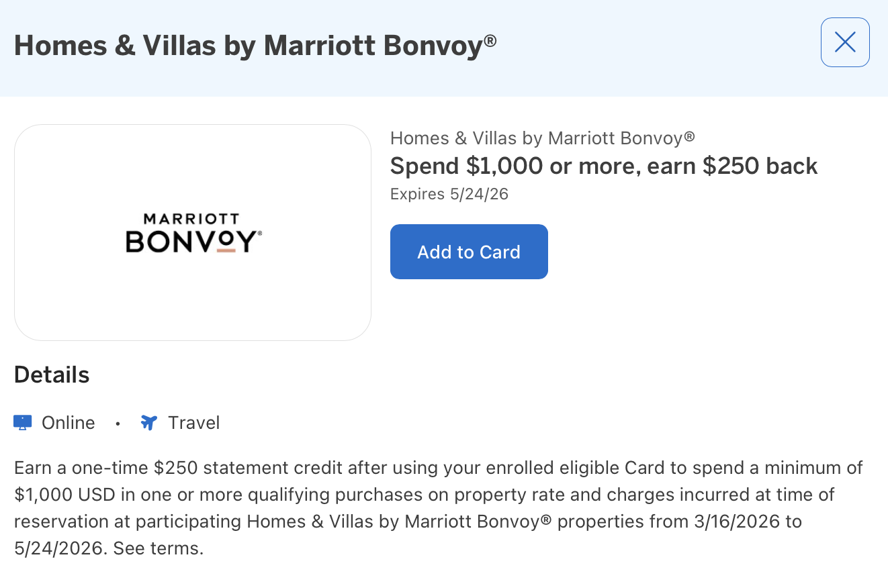Click the X icon in the dialog corner
The height and width of the screenshot is (588, 888).
pos(845,42)
